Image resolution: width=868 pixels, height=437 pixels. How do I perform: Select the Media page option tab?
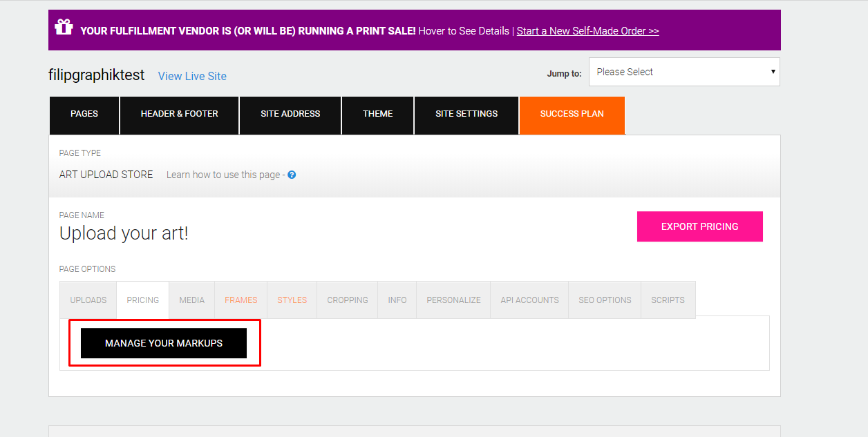tap(191, 300)
